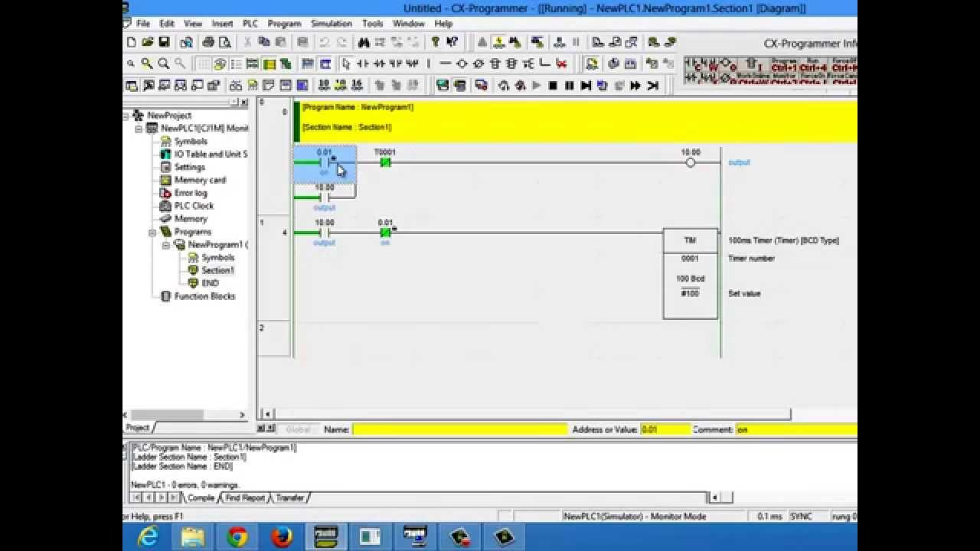Click the Project workspace tab
Screen dimensions: 980x551
click(x=138, y=428)
